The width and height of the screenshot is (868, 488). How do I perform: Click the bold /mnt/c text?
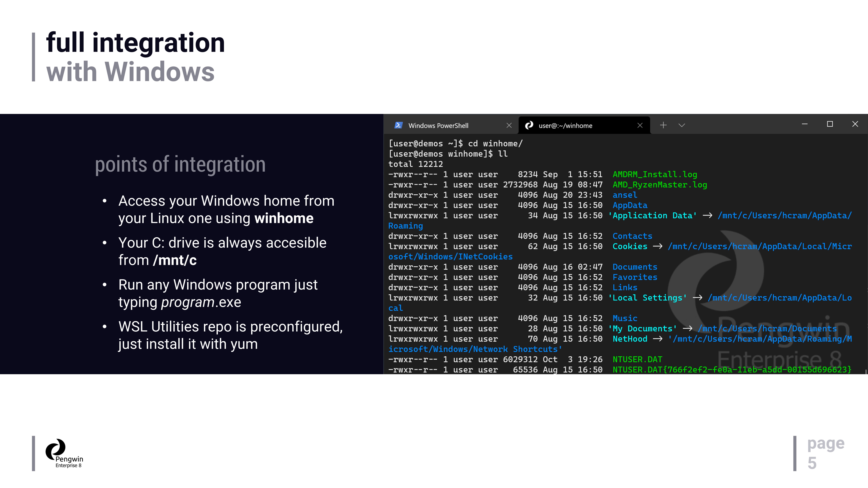(175, 260)
